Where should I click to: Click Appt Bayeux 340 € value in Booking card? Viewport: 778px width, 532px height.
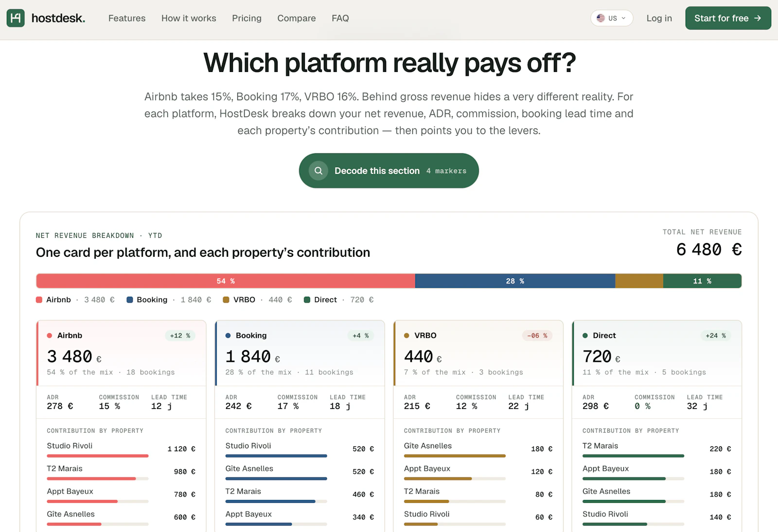click(363, 517)
